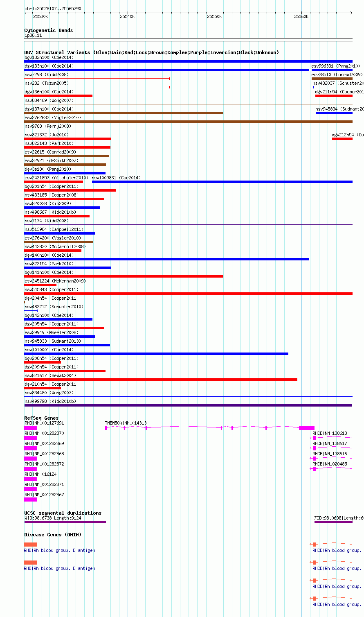The height and width of the screenshot is (617, 364).
Task: Select dgv205n54 (Cooper2011) variant
Action: [x=52, y=324]
